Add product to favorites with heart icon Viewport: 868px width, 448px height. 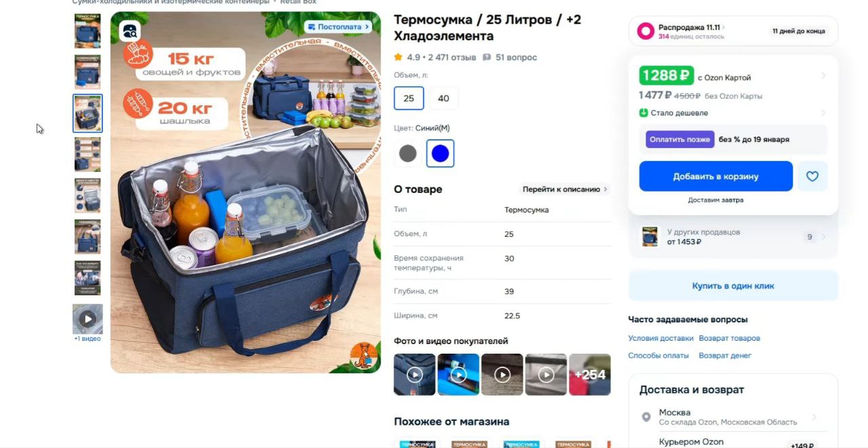(x=812, y=176)
